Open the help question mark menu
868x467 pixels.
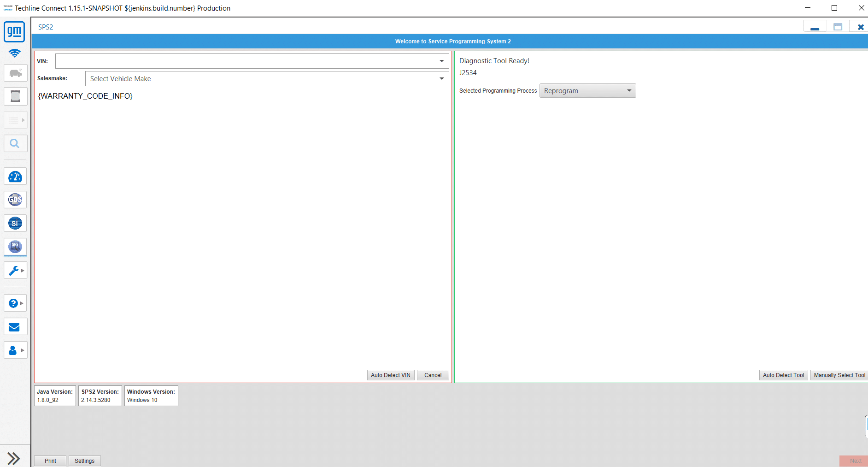(x=16, y=303)
